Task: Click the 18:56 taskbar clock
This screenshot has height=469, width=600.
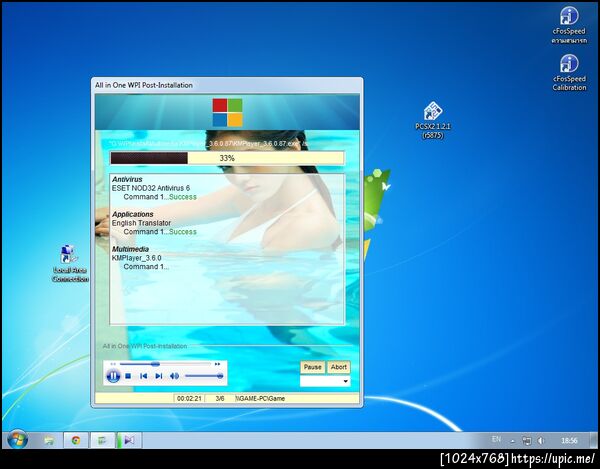Action: click(569, 441)
